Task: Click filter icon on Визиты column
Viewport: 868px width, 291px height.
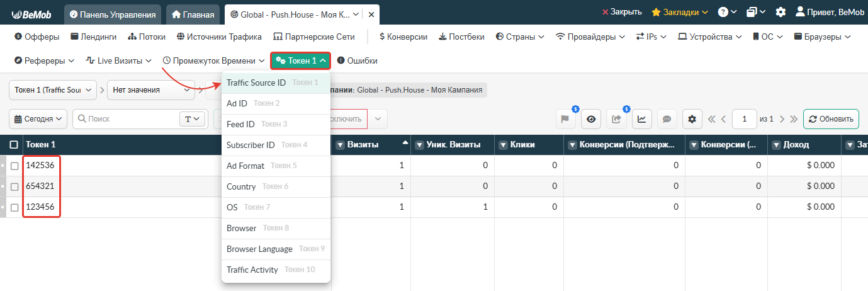Action: pyautogui.click(x=341, y=145)
